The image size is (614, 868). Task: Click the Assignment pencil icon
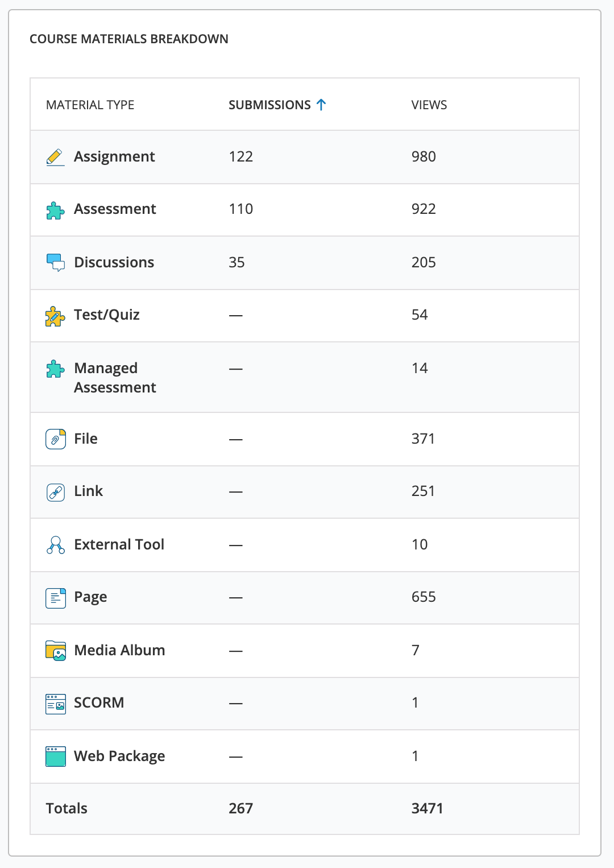coord(55,157)
